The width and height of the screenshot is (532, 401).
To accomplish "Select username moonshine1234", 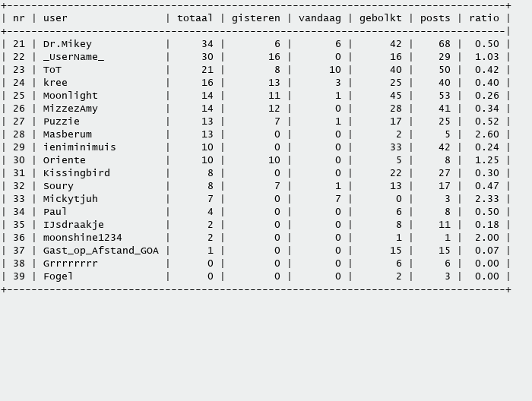I will 82,238.
